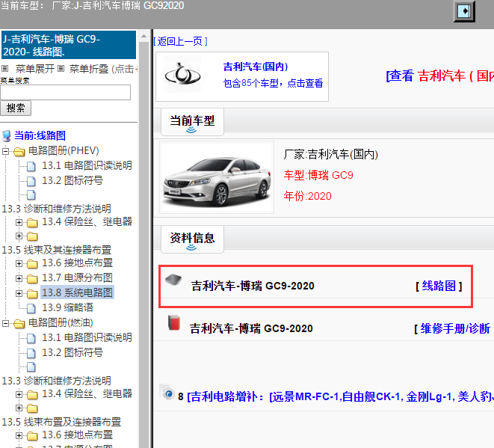Select 13.5 线束及其连接器布置 item
This screenshot has height=448, width=494.
tap(56, 250)
